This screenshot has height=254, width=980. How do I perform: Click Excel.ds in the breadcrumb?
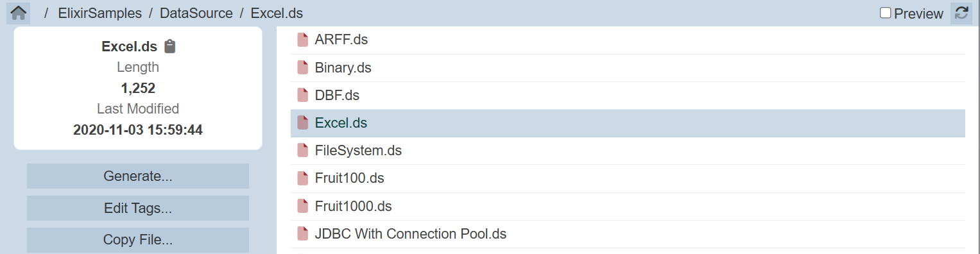pos(277,13)
